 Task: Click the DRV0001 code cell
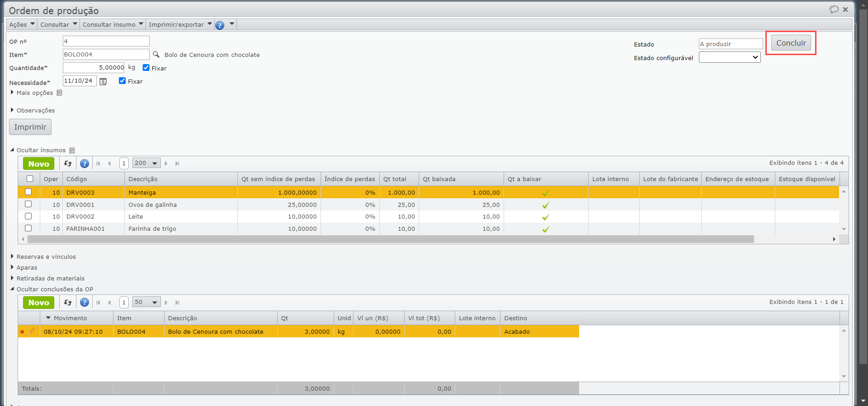(94, 205)
